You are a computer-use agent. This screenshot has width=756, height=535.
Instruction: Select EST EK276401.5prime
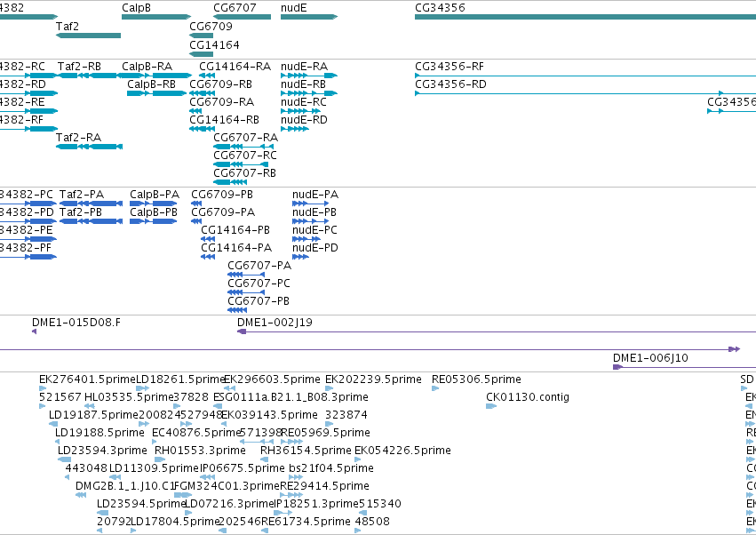pos(43,388)
